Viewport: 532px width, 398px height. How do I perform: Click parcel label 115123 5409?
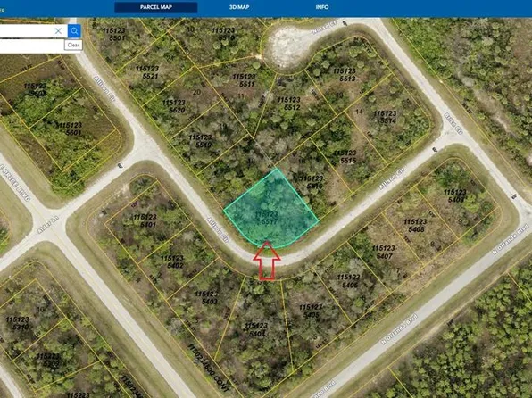click(455, 195)
